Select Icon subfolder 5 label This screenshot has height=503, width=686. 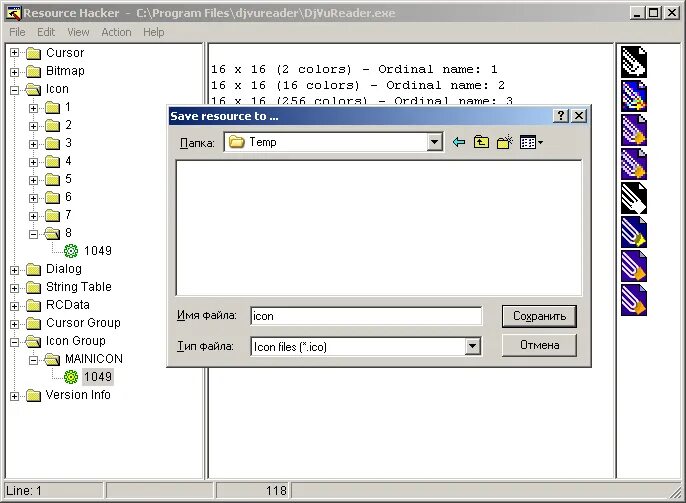click(68, 179)
